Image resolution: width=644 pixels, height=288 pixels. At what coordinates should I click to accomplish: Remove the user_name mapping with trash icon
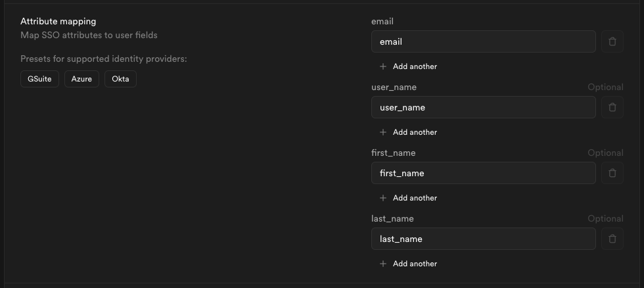(612, 107)
